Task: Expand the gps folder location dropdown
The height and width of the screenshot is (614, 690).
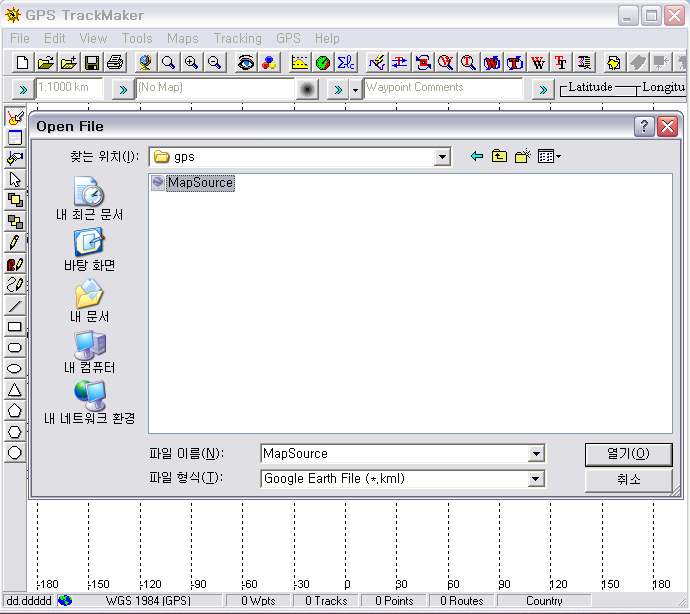Action: click(x=442, y=157)
